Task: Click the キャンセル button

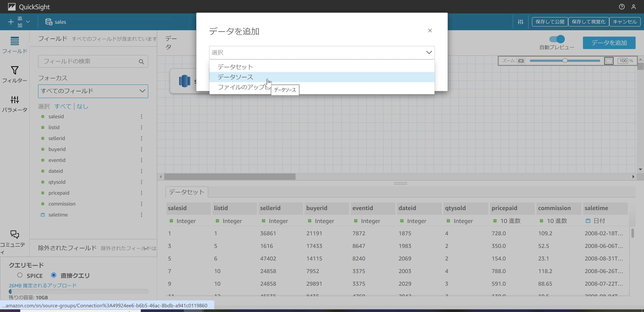Action: pyautogui.click(x=625, y=22)
